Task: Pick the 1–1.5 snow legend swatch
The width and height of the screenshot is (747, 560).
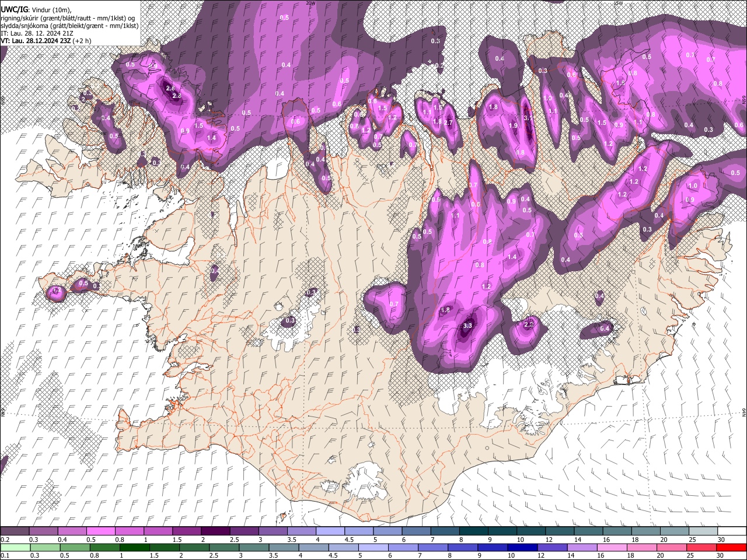Action: (158, 531)
